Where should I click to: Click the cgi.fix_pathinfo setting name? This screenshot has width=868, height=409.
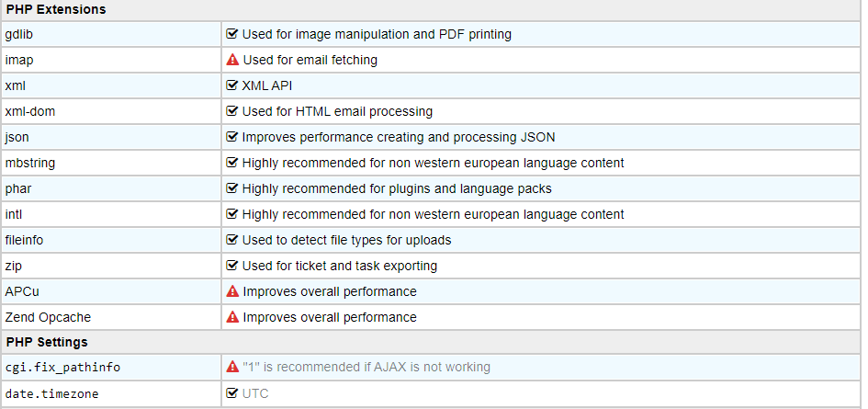click(62, 368)
